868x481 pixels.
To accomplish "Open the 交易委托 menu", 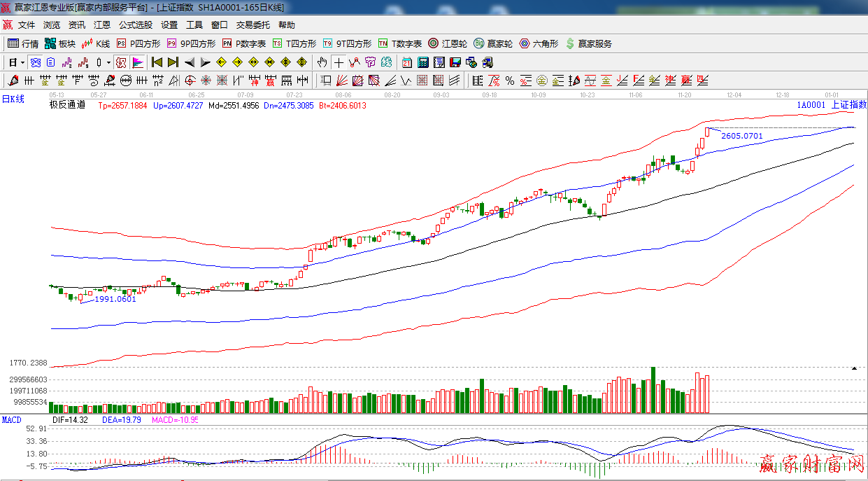I will point(252,25).
